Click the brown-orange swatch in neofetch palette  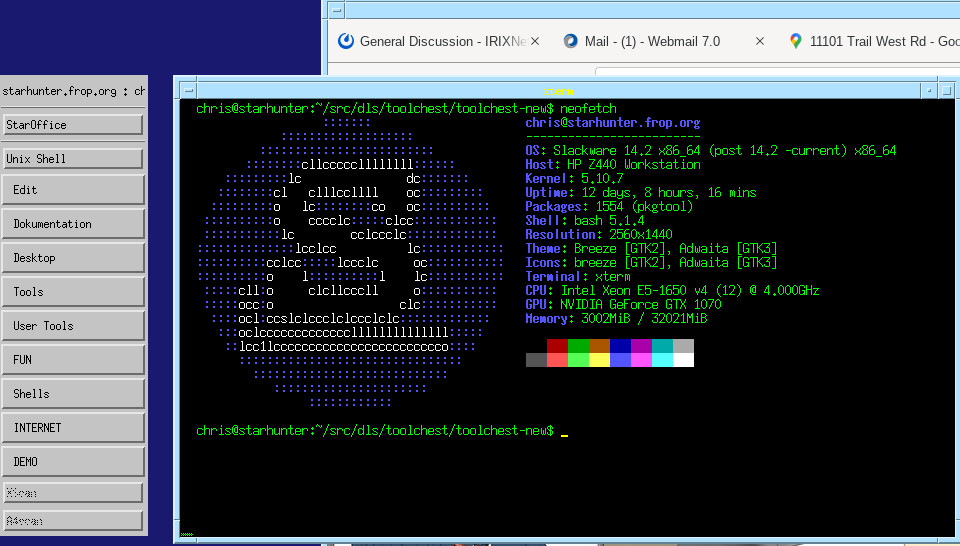point(599,346)
